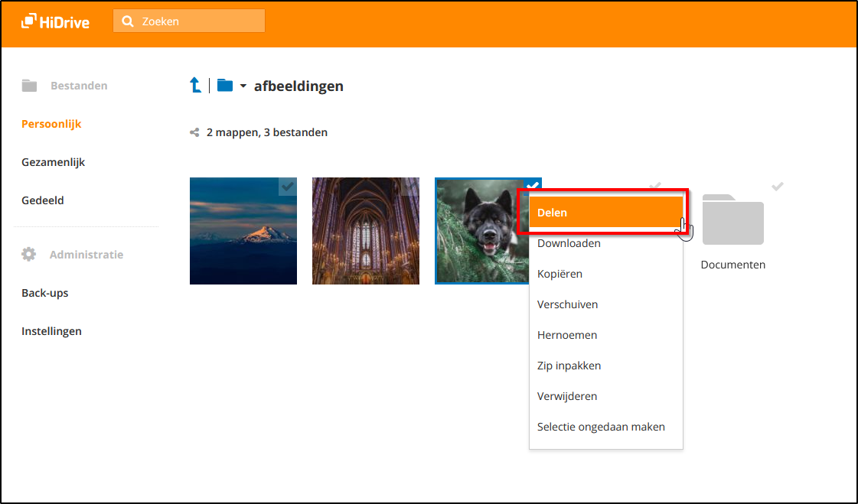Open the cathedral interior thumbnail
The width and height of the screenshot is (858, 504).
[365, 231]
